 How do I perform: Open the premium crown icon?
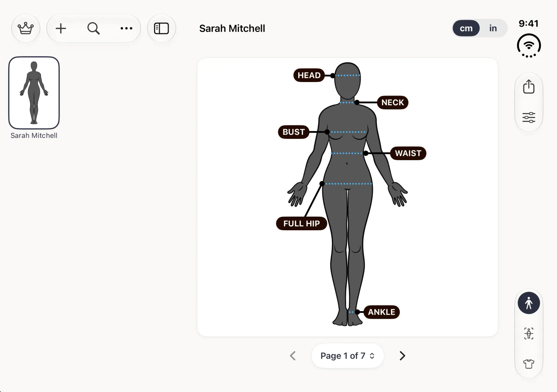coord(26,28)
